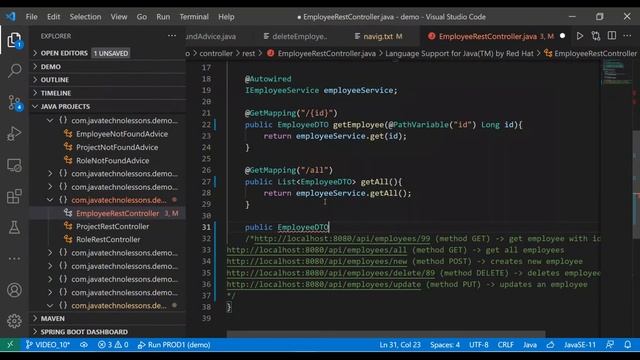This screenshot has height=360, width=640.
Task: Select RoleNotFoundAdvice class
Action: (112, 160)
